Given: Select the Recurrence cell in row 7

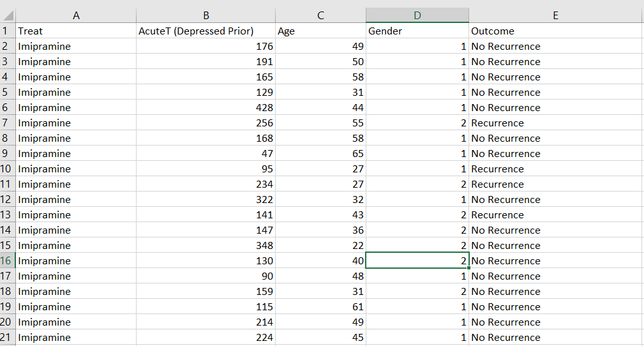Looking at the screenshot, I should coord(555,123).
